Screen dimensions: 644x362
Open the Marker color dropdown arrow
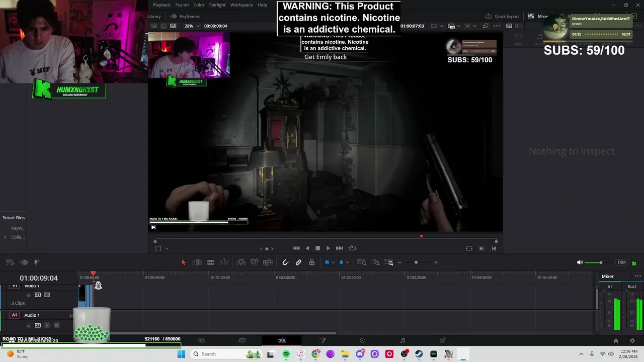coord(347,262)
